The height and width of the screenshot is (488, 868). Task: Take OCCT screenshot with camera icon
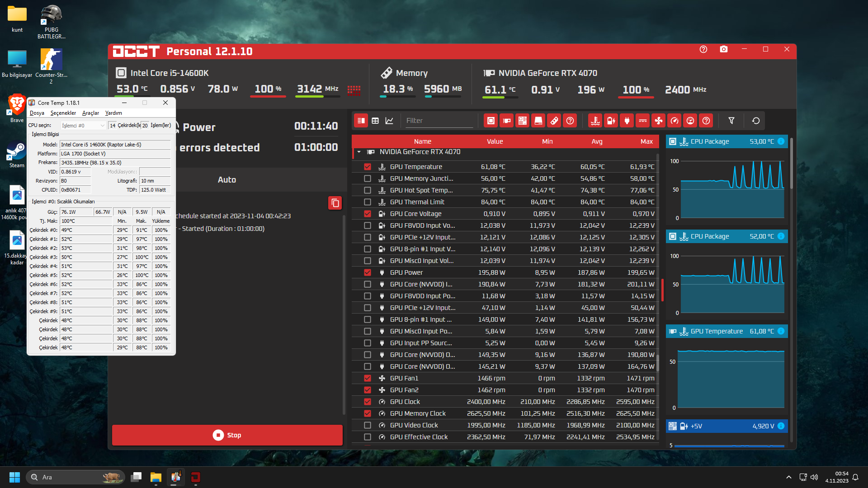pos(724,49)
